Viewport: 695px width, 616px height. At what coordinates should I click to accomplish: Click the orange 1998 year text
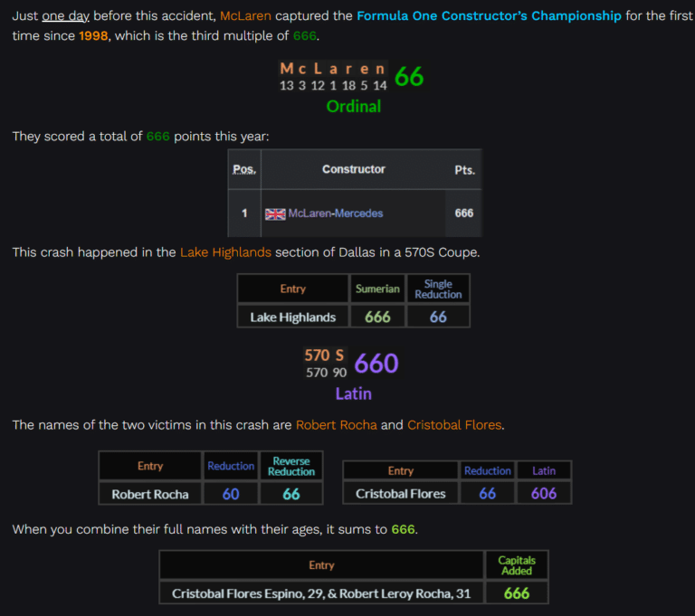[96, 36]
